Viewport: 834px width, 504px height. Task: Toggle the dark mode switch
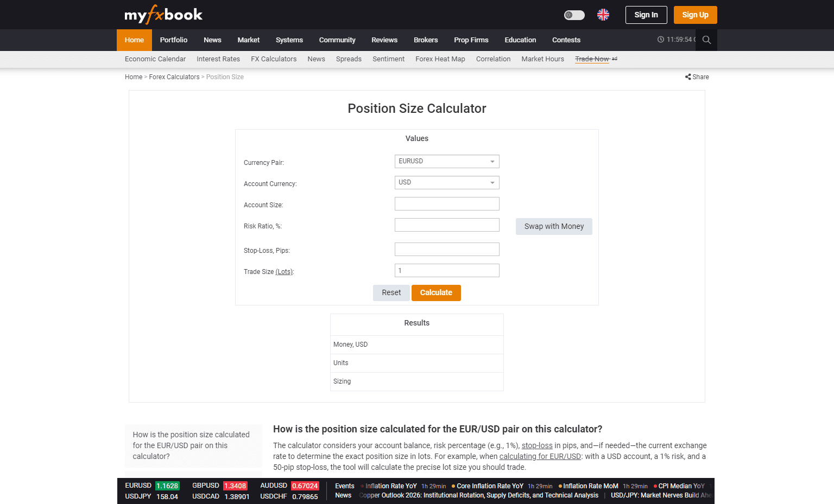click(574, 15)
